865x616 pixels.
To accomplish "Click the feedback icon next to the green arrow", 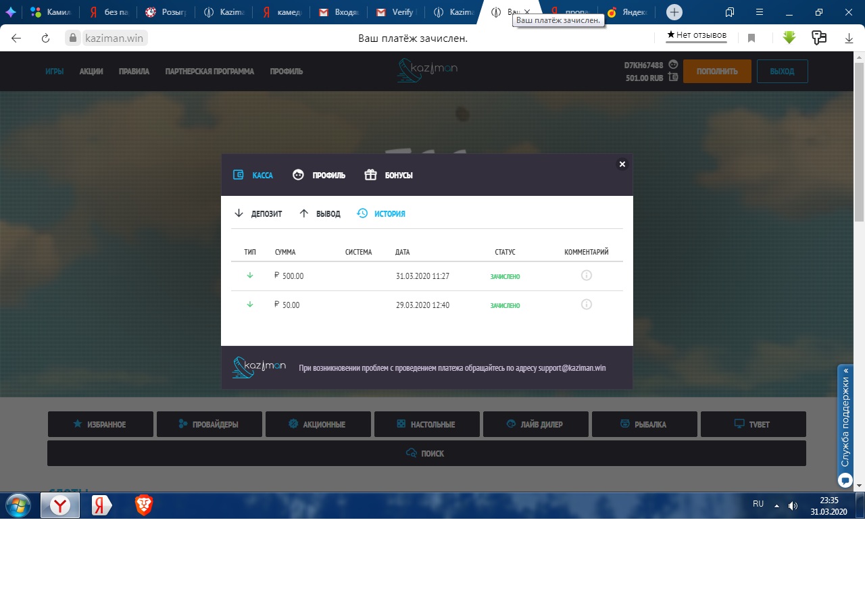I will pos(819,38).
